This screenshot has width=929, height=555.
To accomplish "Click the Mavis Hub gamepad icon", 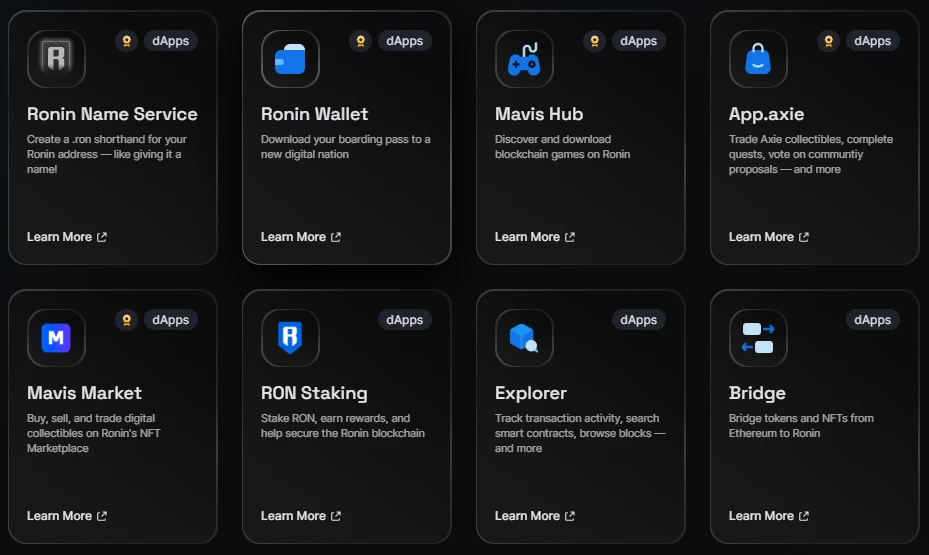I will (x=524, y=59).
